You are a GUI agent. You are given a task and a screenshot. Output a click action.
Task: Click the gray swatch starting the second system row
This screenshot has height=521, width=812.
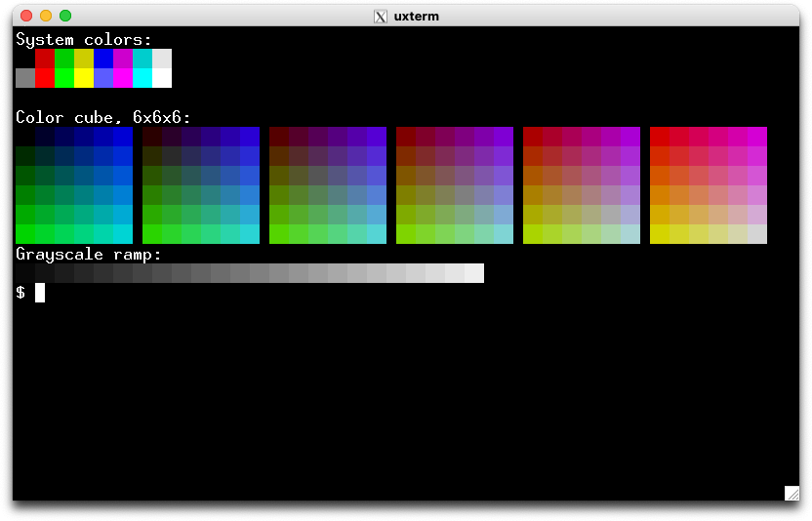25,78
